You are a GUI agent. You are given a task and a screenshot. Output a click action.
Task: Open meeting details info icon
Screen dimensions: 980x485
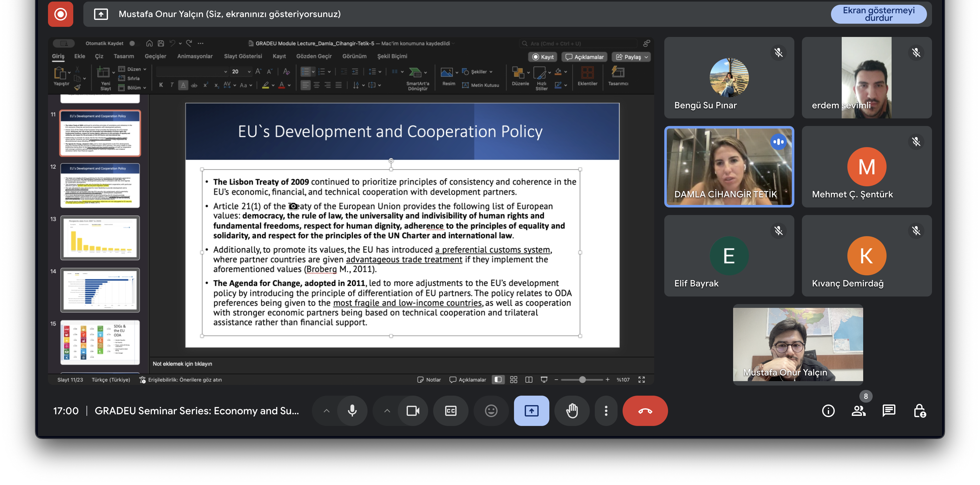[x=828, y=411]
